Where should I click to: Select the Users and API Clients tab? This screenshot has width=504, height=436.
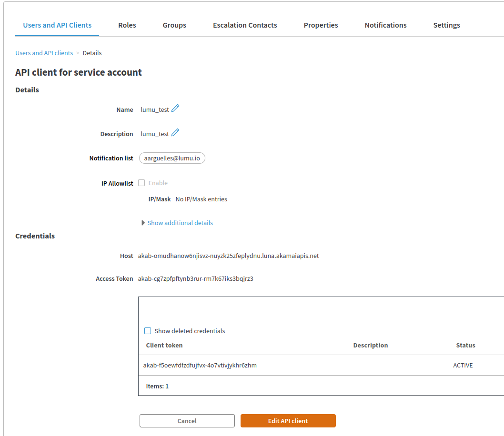coord(57,25)
